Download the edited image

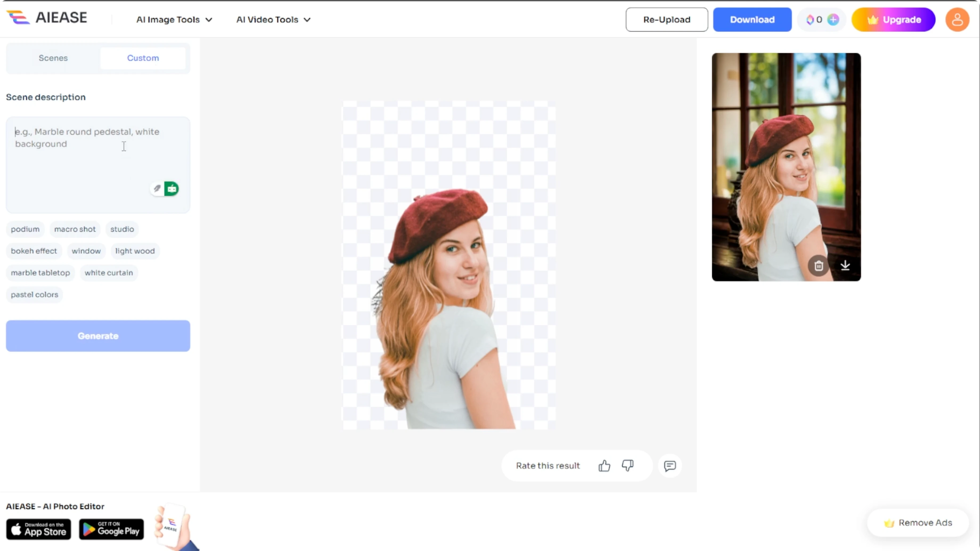pyautogui.click(x=752, y=20)
